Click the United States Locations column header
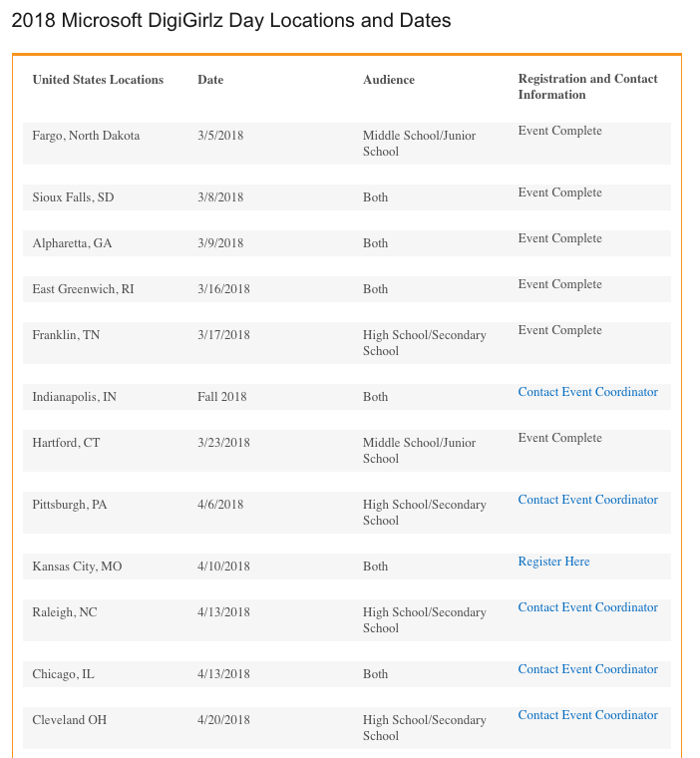The height and width of the screenshot is (758, 700). click(98, 80)
